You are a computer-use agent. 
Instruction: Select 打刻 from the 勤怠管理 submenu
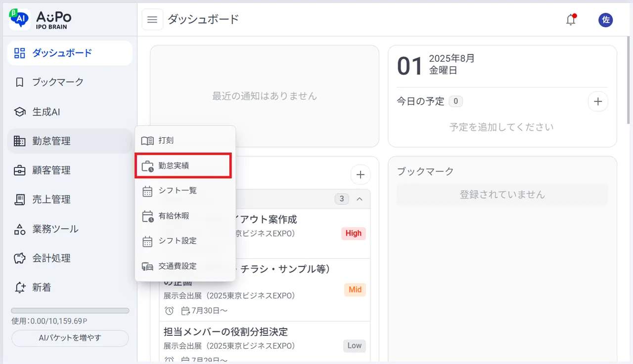pos(185,141)
